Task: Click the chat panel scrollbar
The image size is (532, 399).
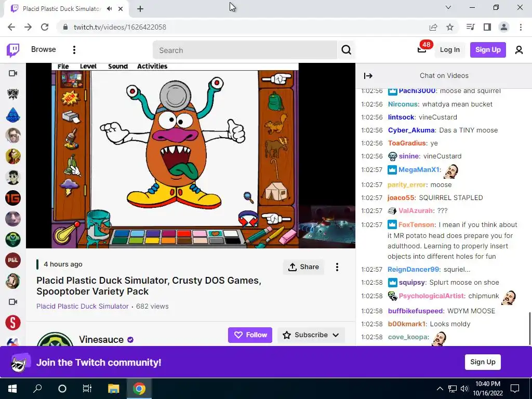Action: (x=529, y=327)
